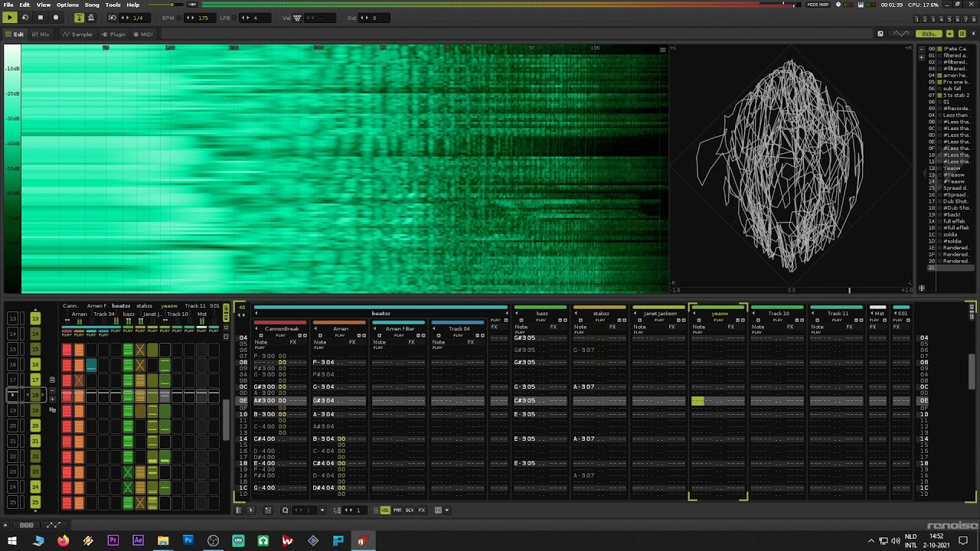Open the dropdown at the end of the bottom toolbar
The image size is (980, 551).
point(447,510)
